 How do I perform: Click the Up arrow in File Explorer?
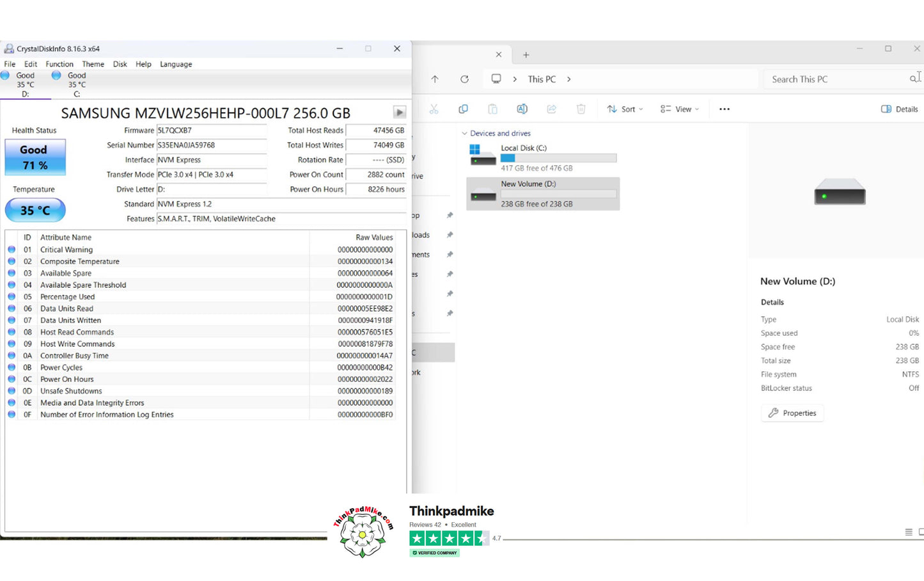point(435,79)
